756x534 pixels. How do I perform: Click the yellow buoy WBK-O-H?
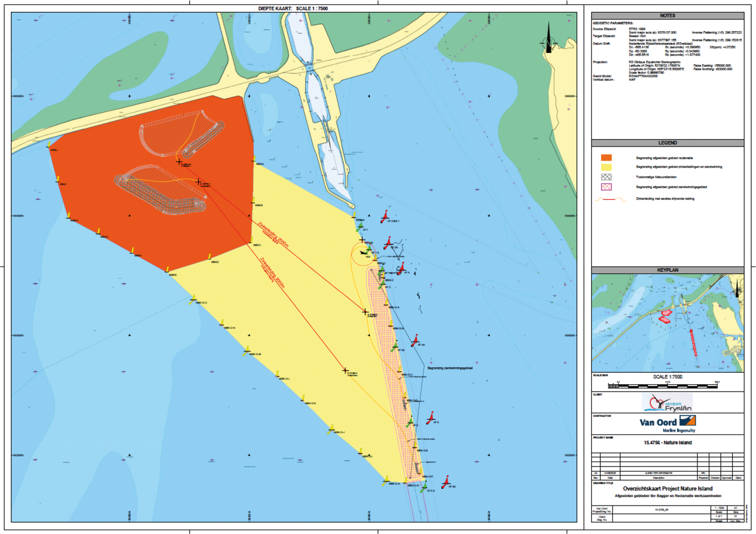[386, 481]
